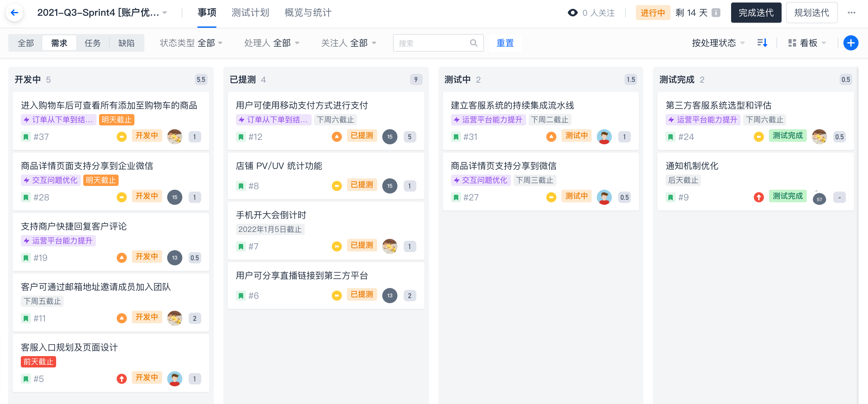Open the three-dots more options menu
This screenshot has height=404, width=868.
[852, 13]
